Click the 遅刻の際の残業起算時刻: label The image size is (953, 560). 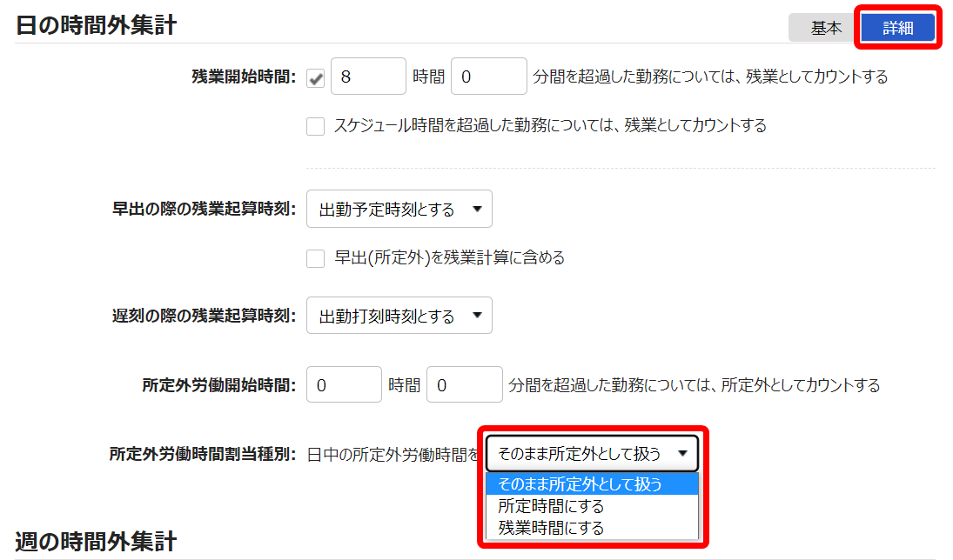205,316
